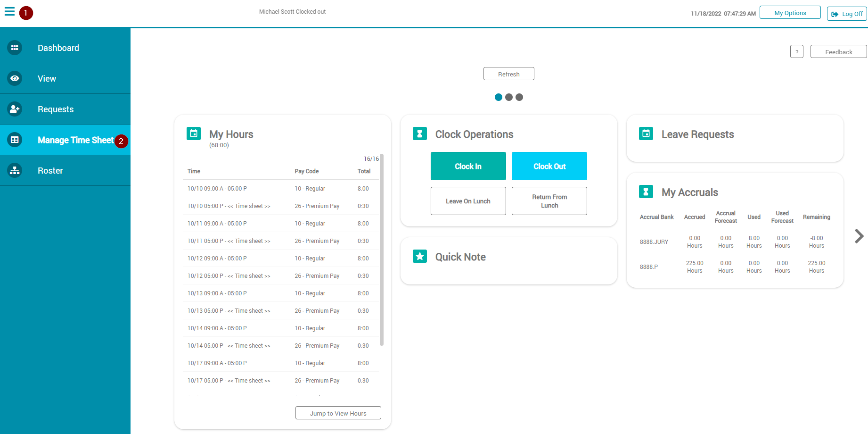Open Dashboard from the sidebar
The width and height of the screenshot is (868, 434).
pyautogui.click(x=65, y=48)
